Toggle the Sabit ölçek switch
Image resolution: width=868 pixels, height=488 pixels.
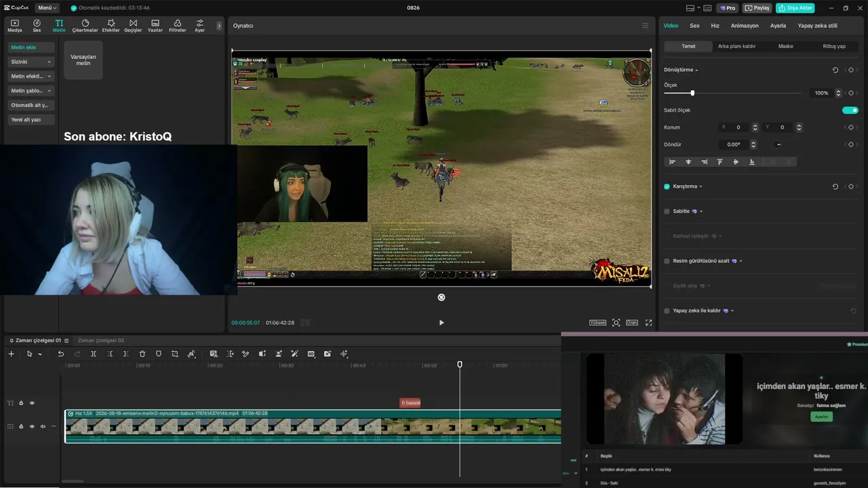[850, 110]
